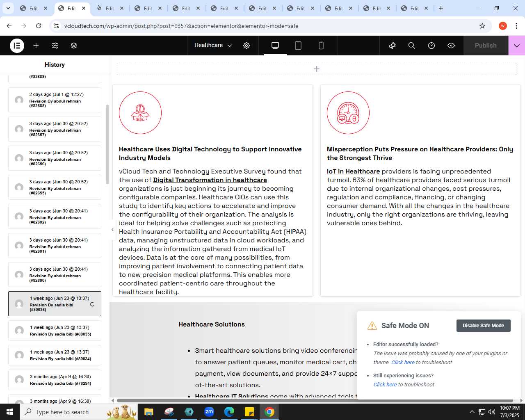The image size is (525, 420).
Task: Open the tab search dropdown
Action: [x=8, y=8]
